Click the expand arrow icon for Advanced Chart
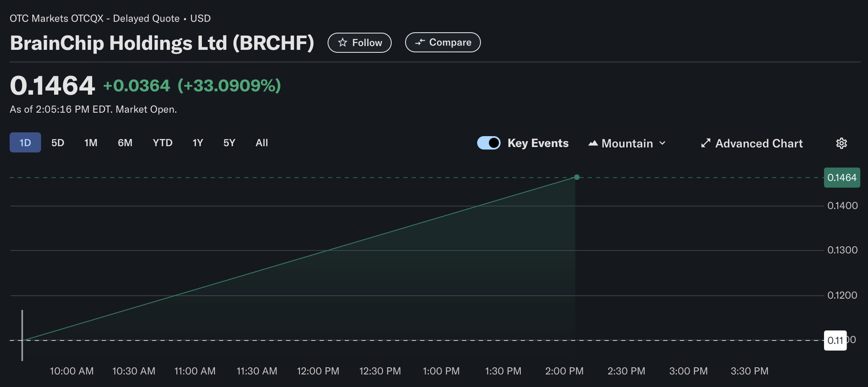This screenshot has height=387, width=868. [x=705, y=143]
